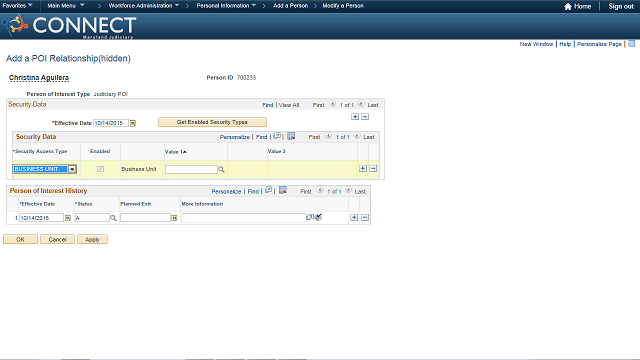Add row after BUSINESS UNIT security row
Image resolution: width=640 pixels, height=360 pixels.
click(x=362, y=169)
